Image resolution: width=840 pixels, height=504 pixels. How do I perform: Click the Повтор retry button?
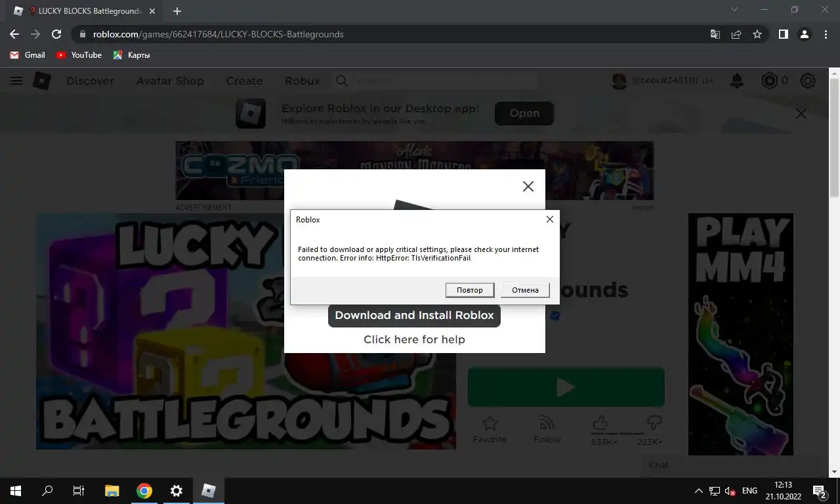[470, 290]
